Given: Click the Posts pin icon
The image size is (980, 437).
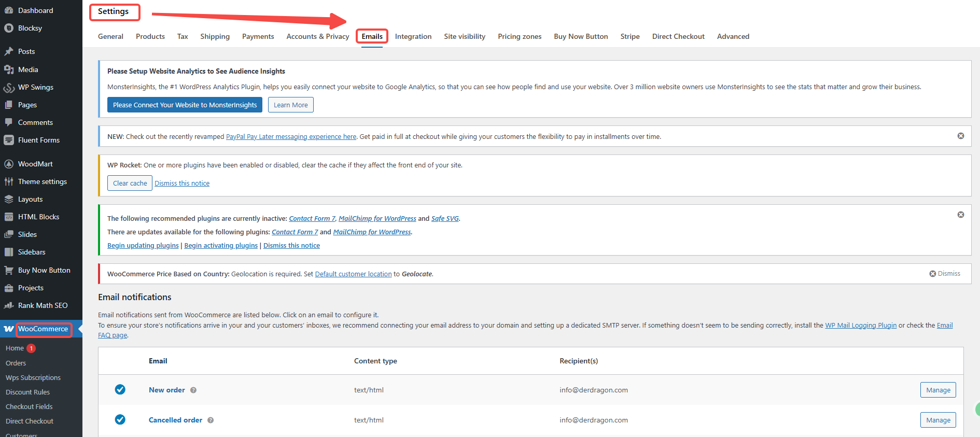Looking at the screenshot, I should click(x=9, y=51).
